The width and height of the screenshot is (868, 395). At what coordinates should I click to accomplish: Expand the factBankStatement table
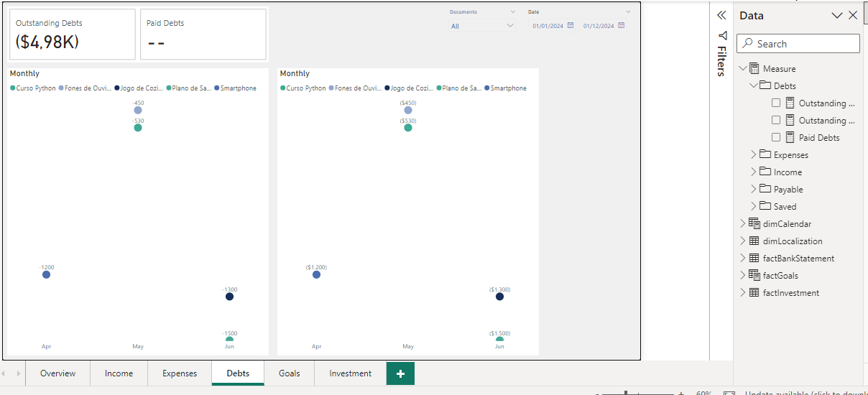pyautogui.click(x=743, y=258)
